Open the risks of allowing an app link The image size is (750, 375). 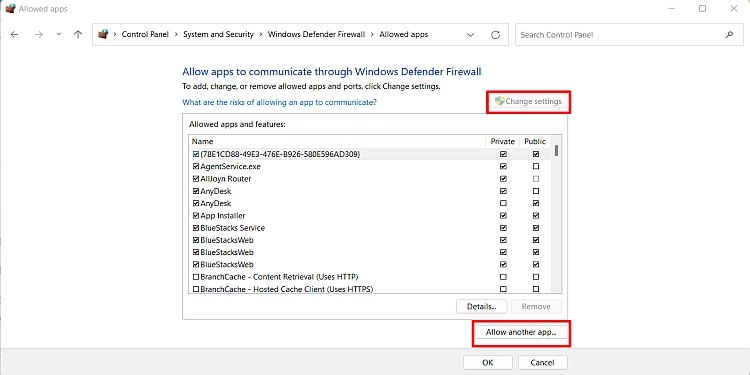279,102
